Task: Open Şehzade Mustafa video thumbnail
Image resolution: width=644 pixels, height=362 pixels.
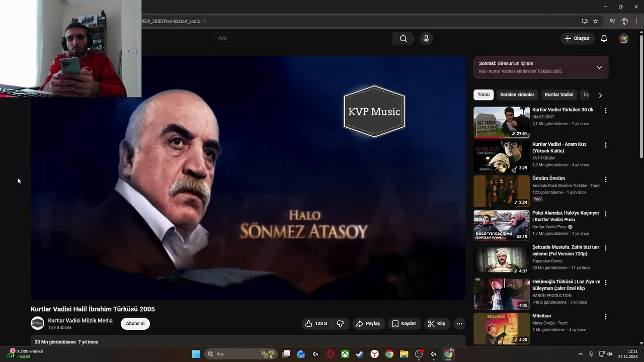Action: point(502,260)
